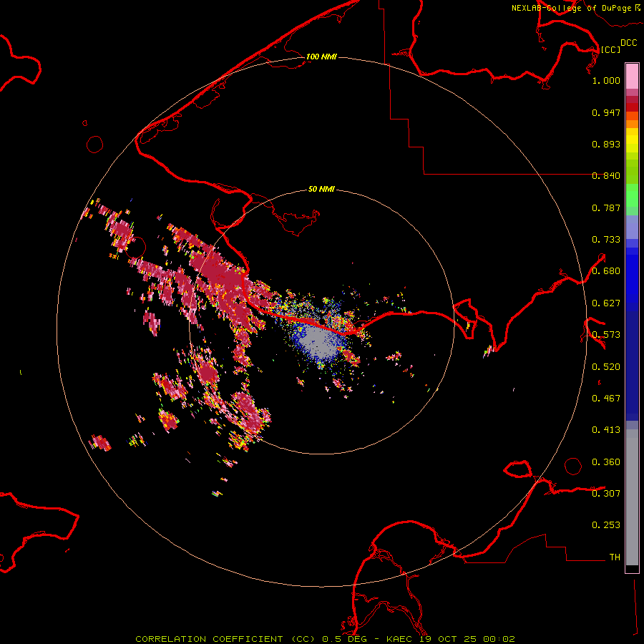Click the [CC] unit label
This screenshot has height=644, width=644.
pos(610,49)
